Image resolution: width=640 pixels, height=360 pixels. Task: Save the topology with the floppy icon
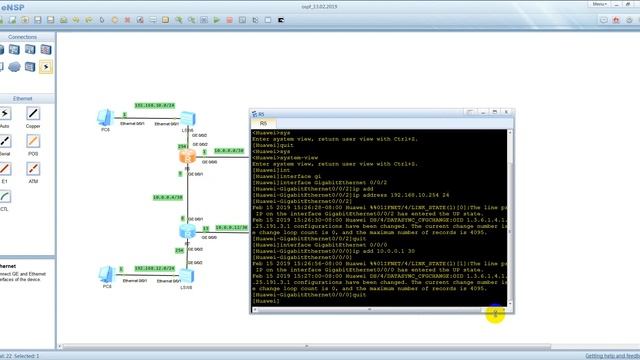pyautogui.click(x=38, y=20)
